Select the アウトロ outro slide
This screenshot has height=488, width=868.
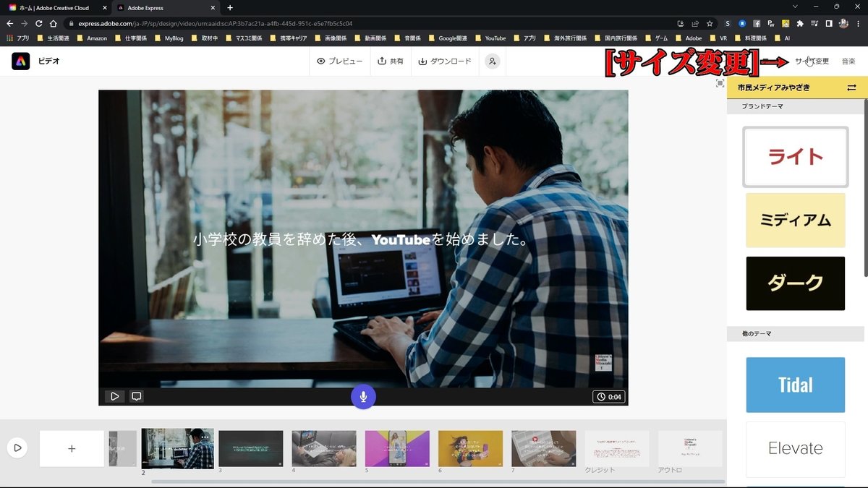[690, 448]
